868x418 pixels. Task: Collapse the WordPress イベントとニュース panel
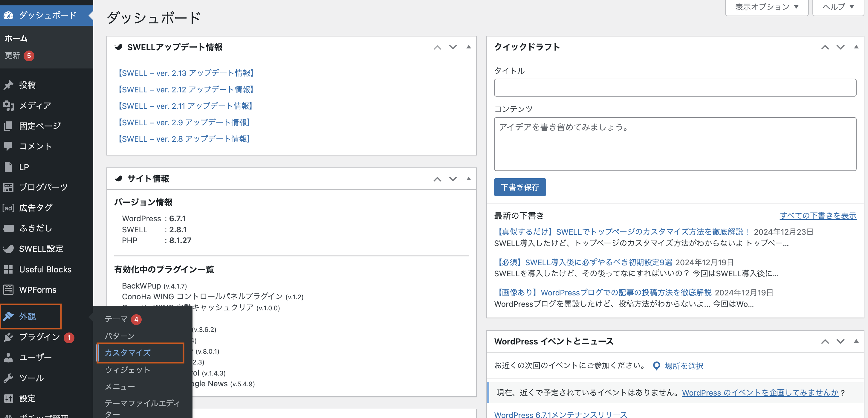pos(856,341)
